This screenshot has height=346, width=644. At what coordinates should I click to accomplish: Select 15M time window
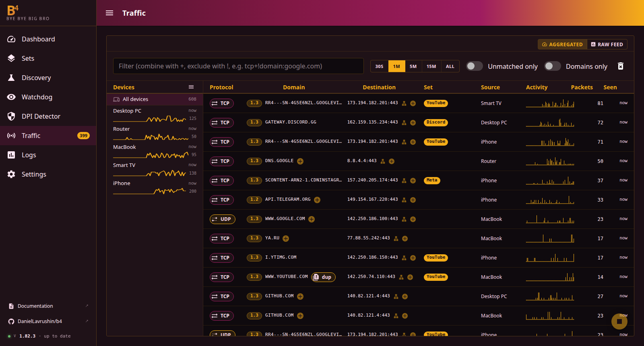pos(431,66)
